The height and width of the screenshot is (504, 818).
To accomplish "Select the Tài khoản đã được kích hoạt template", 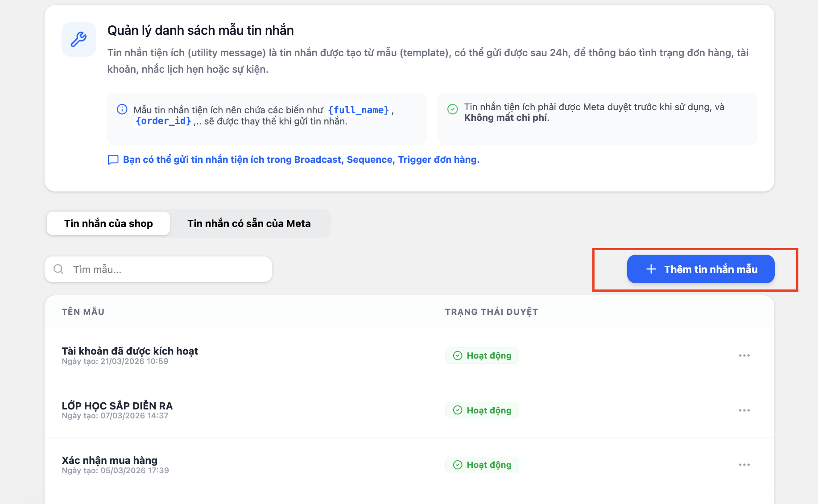I will [130, 351].
